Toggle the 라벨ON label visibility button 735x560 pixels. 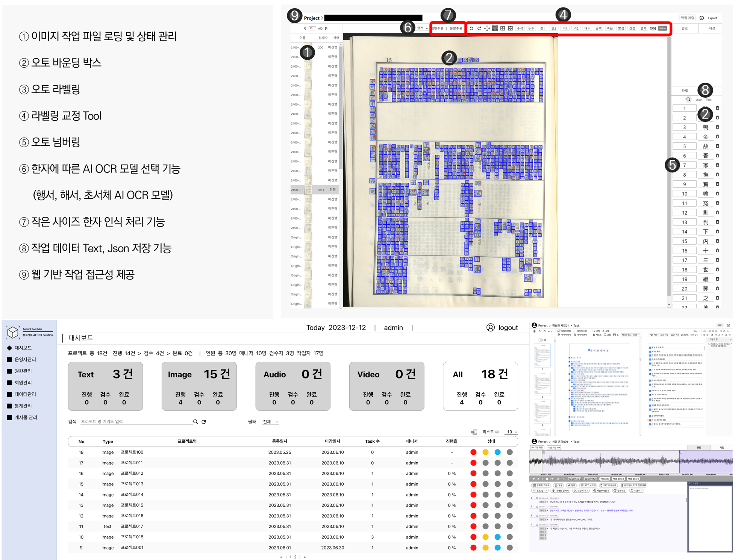point(663,28)
